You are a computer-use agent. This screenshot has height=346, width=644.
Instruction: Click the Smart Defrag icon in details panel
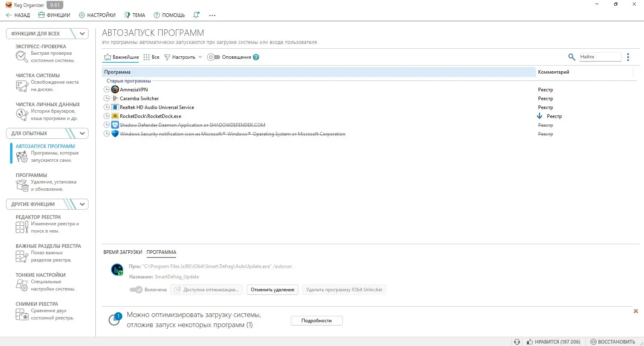click(x=117, y=270)
